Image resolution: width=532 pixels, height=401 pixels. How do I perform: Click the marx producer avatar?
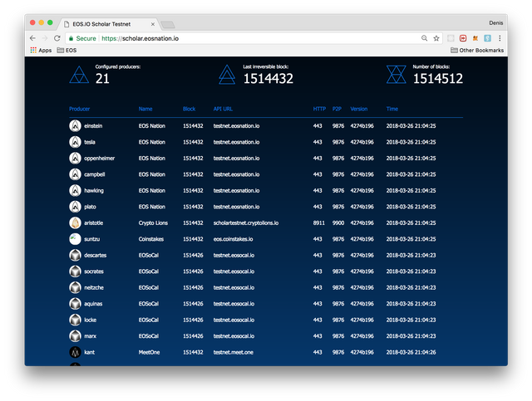coord(75,336)
